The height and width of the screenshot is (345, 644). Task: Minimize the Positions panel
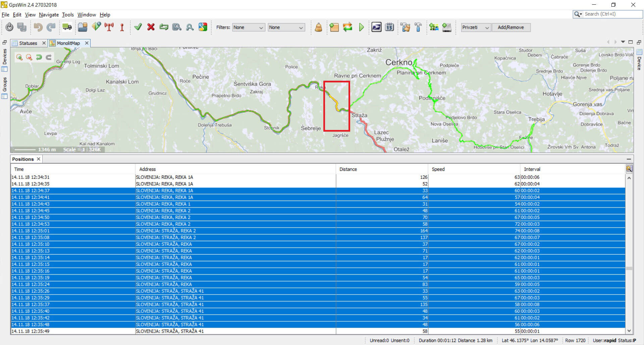629,159
